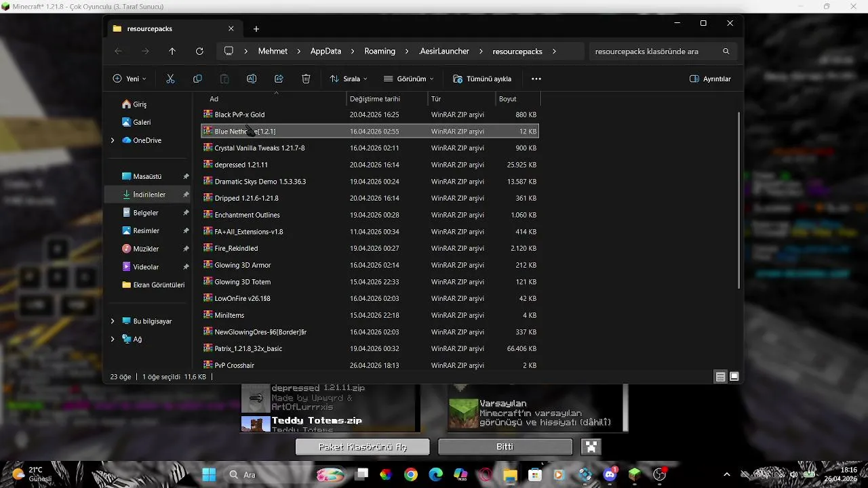The width and height of the screenshot is (868, 488).
Task: Click the Bitti button in Minecraft
Action: point(505,447)
